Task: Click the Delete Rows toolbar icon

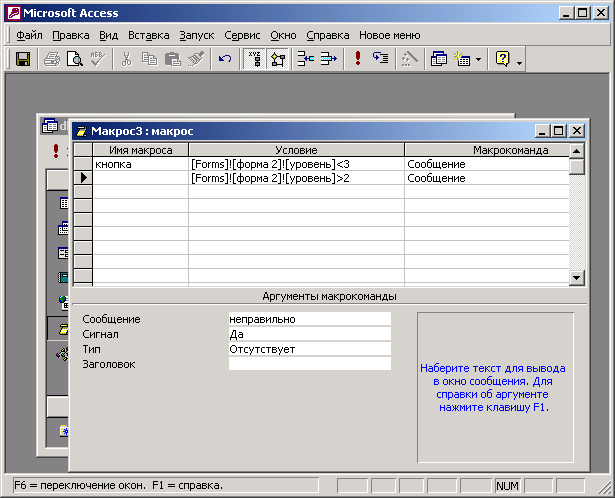Action: pos(329,59)
